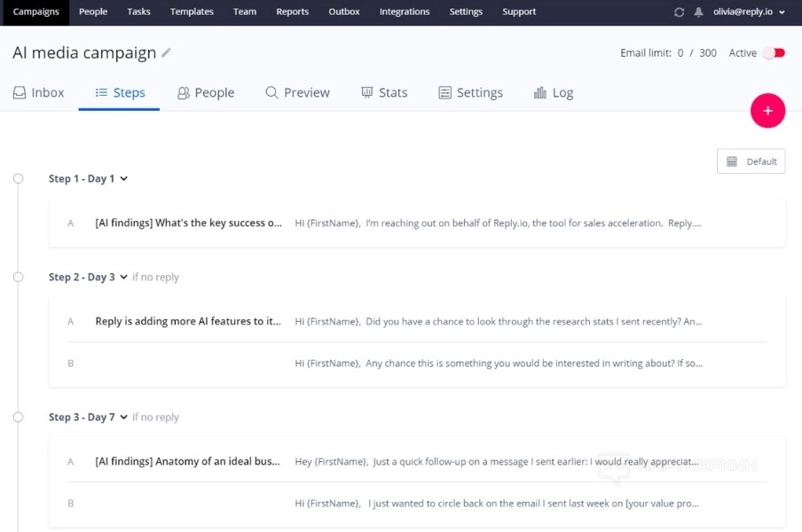Open the Log tab with bar chart icon
Viewport: 802px width, 532px height.
553,92
